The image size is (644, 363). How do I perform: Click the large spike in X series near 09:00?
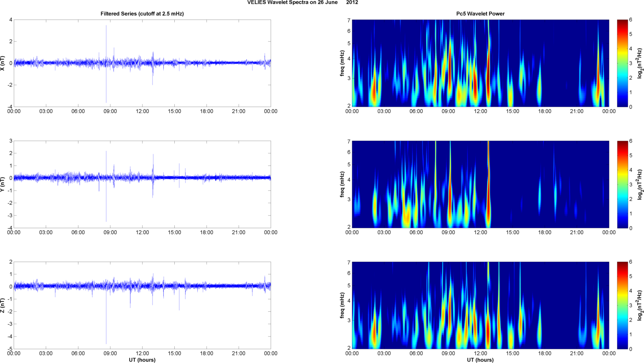(106, 64)
